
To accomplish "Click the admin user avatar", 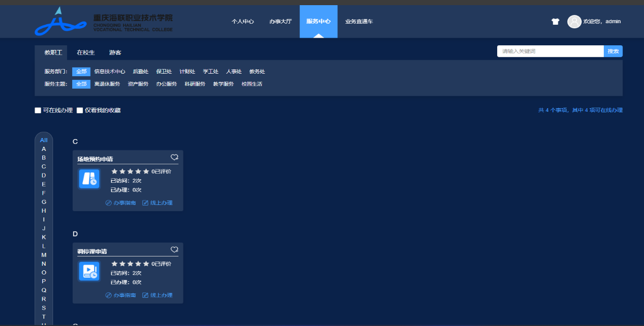I will click(574, 22).
